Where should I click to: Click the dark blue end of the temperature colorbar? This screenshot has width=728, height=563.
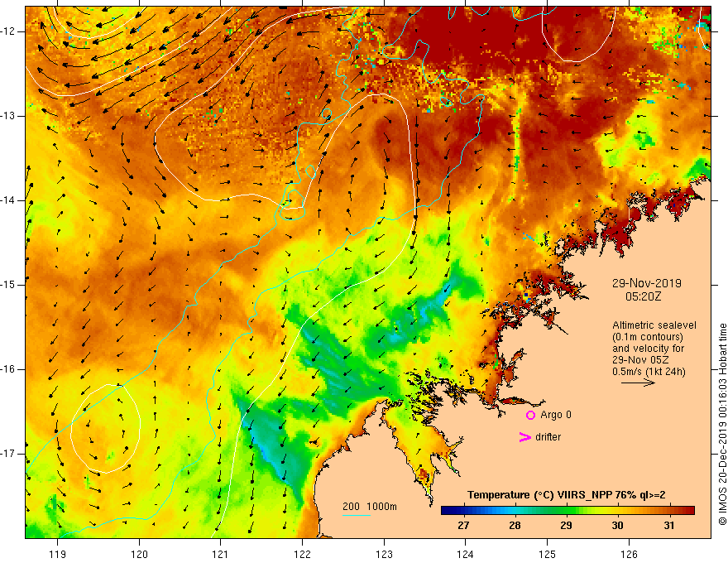tap(447, 511)
